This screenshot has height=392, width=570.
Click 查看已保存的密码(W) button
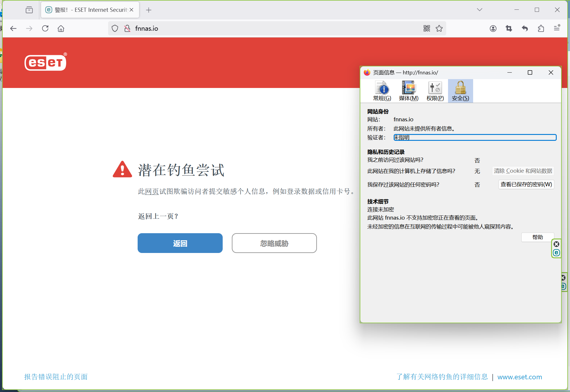pos(526,184)
